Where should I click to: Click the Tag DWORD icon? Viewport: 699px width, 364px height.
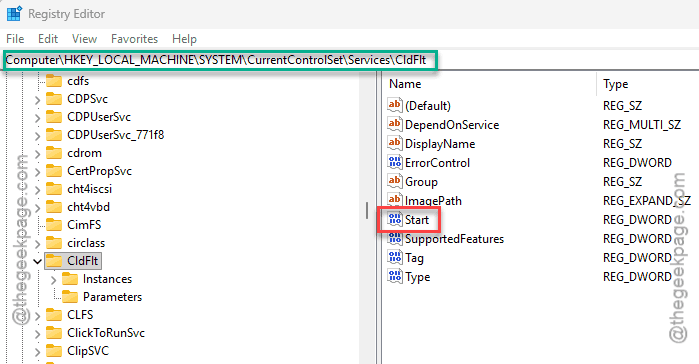(x=395, y=257)
